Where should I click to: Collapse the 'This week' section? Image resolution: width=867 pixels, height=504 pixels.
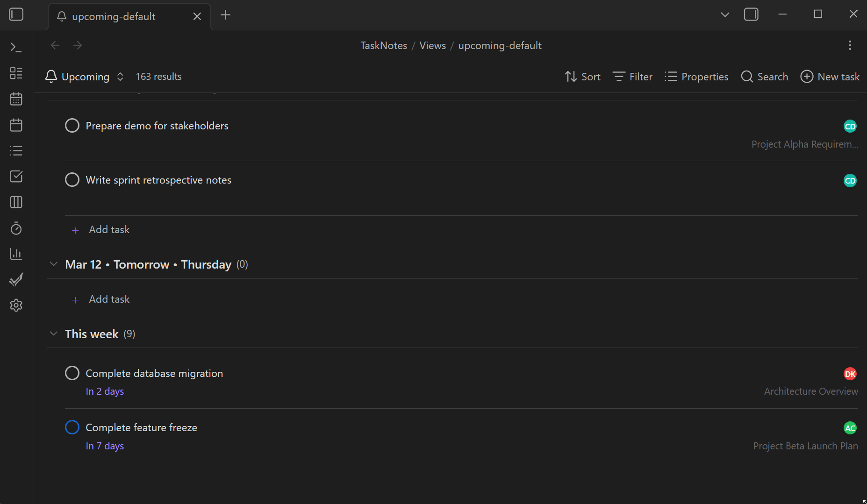coord(53,333)
